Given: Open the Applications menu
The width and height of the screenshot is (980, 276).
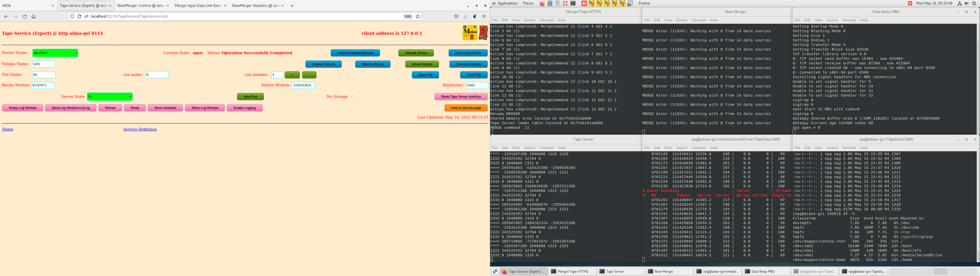Looking at the screenshot, I should click(x=508, y=3).
